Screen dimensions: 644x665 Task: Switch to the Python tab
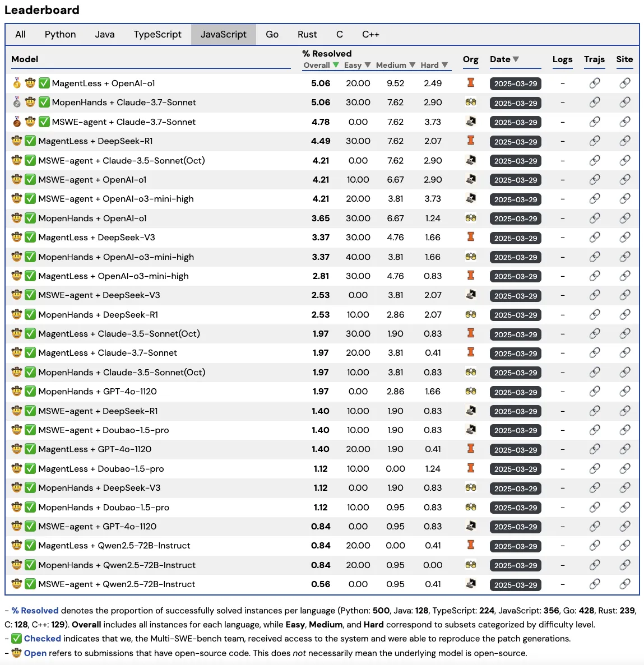pos(60,34)
